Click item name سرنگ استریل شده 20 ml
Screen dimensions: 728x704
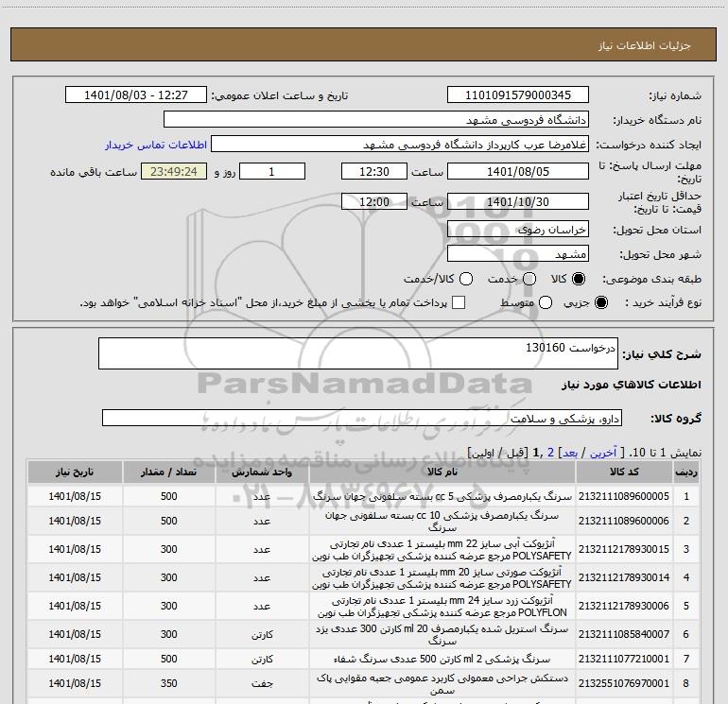[x=442, y=634]
